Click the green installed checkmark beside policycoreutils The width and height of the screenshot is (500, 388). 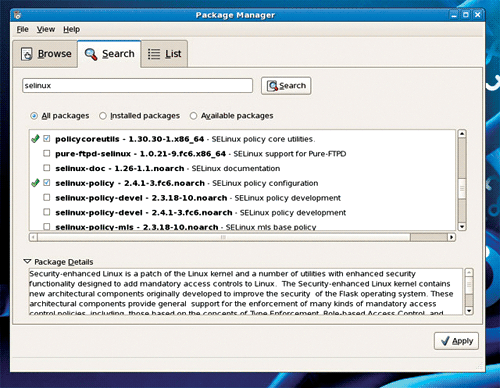pyautogui.click(x=35, y=139)
